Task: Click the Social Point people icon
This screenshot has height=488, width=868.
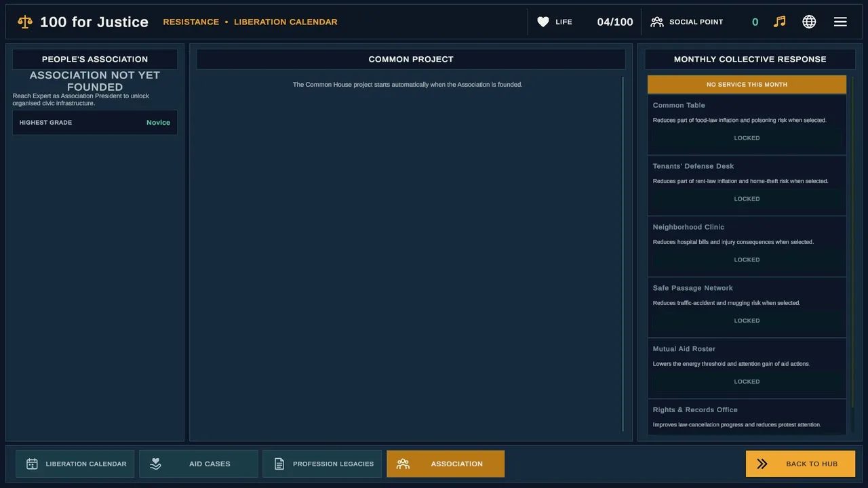Action: [x=657, y=22]
